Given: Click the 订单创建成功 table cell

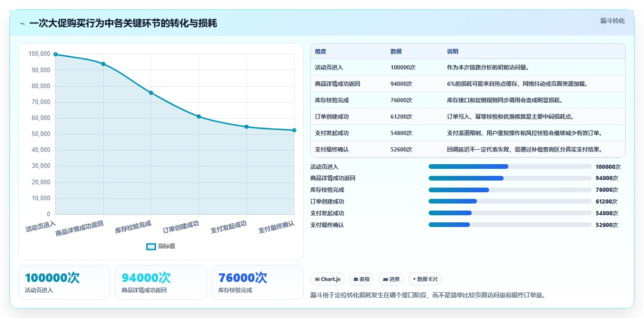Looking at the screenshot, I should tap(348, 117).
